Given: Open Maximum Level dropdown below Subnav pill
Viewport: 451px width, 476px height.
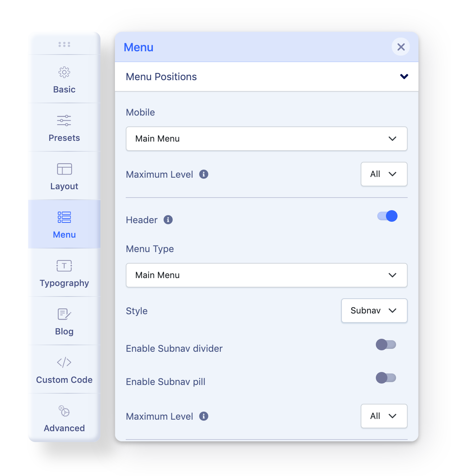Looking at the screenshot, I should 384,416.
